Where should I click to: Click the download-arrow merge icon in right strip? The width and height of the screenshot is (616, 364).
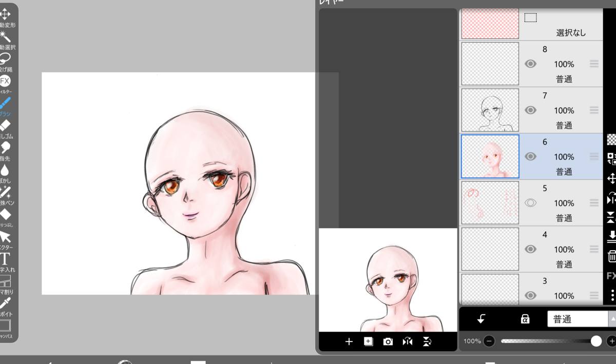611,236
